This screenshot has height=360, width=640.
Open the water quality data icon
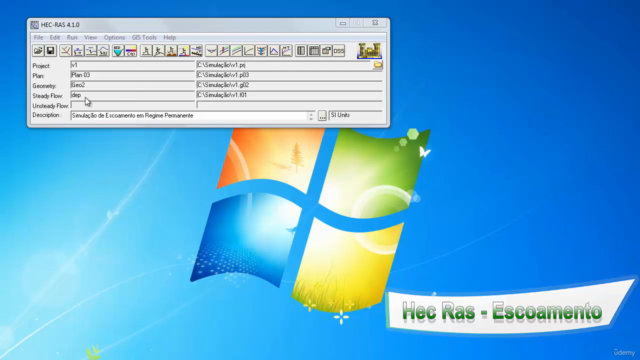[x=131, y=51]
